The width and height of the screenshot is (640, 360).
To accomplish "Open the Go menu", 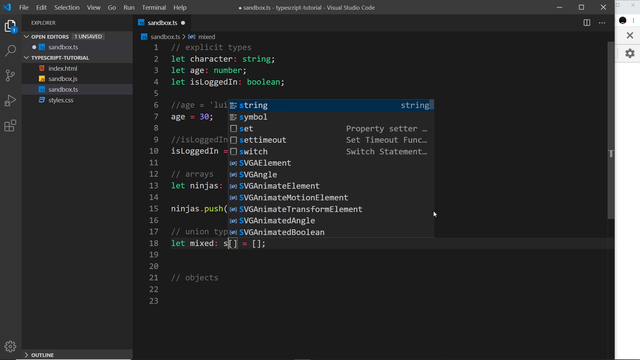I will (112, 7).
